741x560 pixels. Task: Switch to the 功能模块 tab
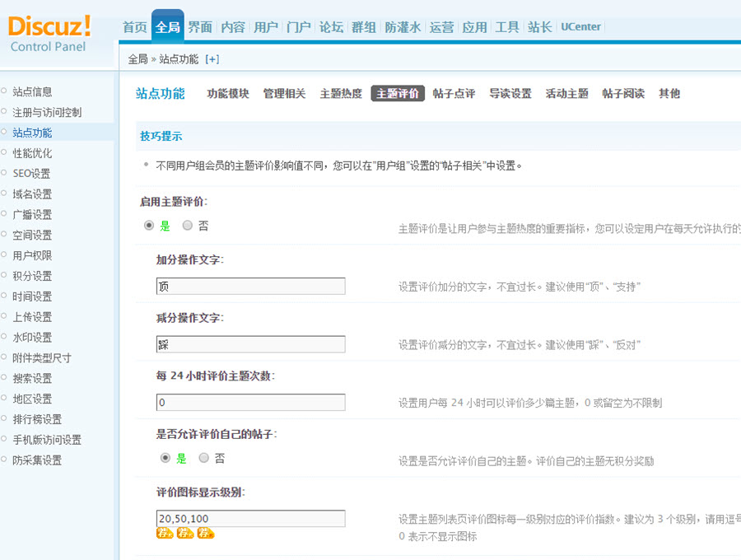(x=228, y=94)
